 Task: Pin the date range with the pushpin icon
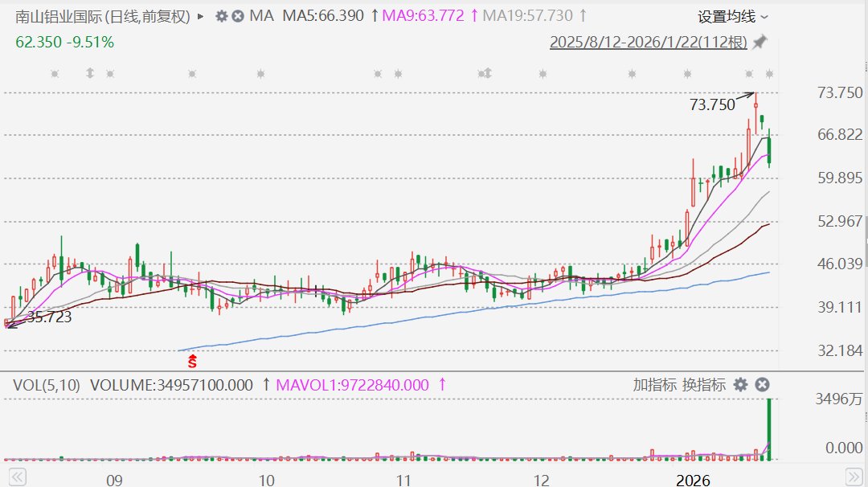(x=759, y=42)
